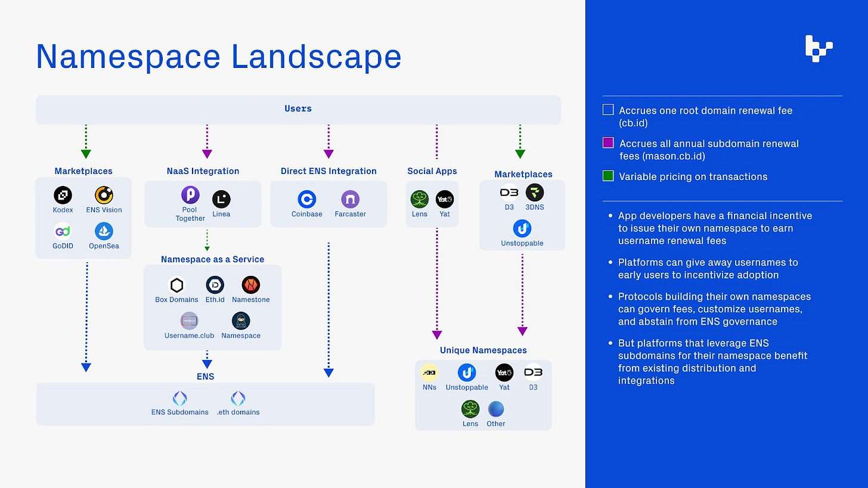
Task: Select the D3 icon beside 3DNS
Action: click(x=509, y=192)
